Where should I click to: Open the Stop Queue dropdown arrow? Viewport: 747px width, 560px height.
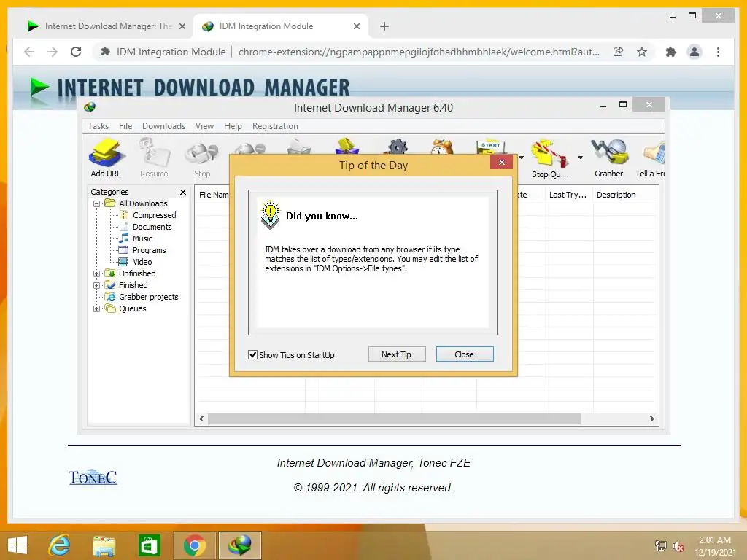pos(580,157)
